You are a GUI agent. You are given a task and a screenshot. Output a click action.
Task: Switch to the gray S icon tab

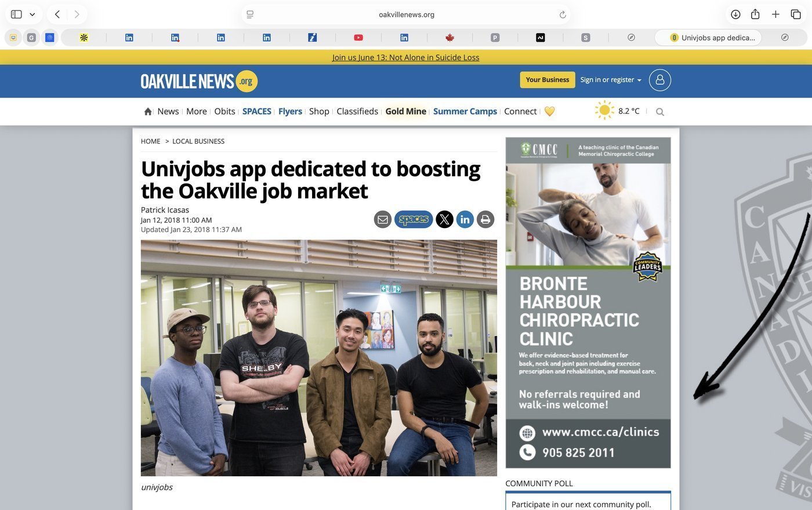click(x=586, y=38)
